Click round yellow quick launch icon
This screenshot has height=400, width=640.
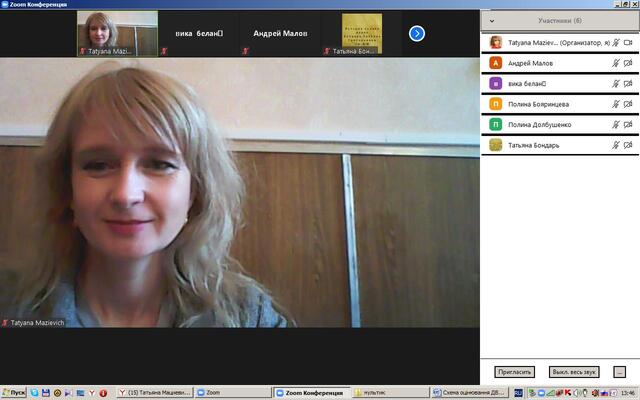point(57,393)
